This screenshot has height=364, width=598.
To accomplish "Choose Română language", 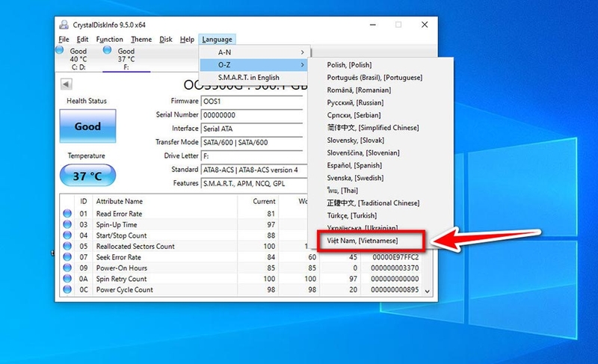I will (380, 90).
